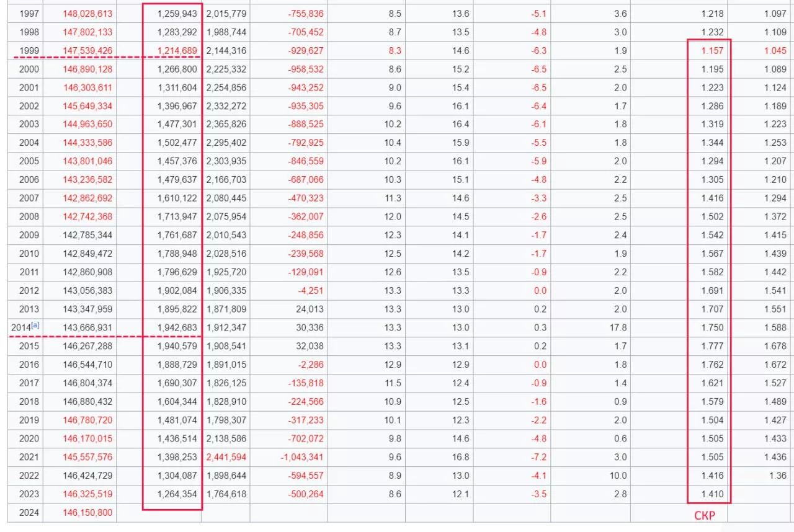Click births value 1,304,087
This screenshot has height=532, width=794.
(x=177, y=476)
